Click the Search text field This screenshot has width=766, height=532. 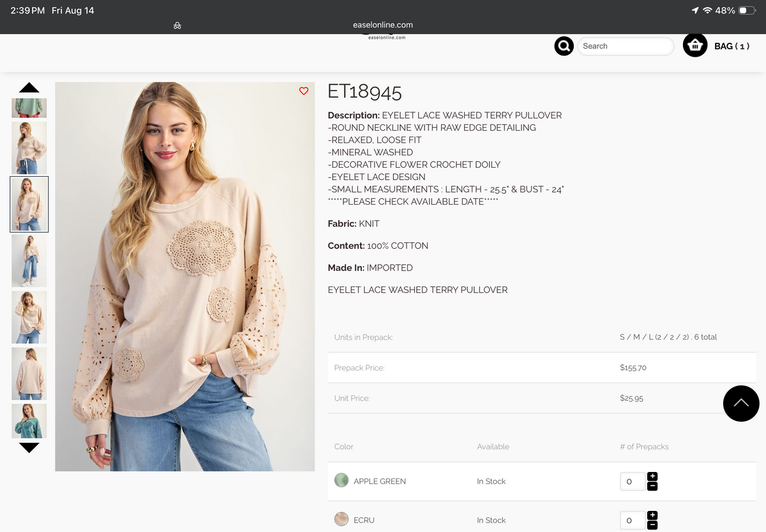[x=626, y=46]
